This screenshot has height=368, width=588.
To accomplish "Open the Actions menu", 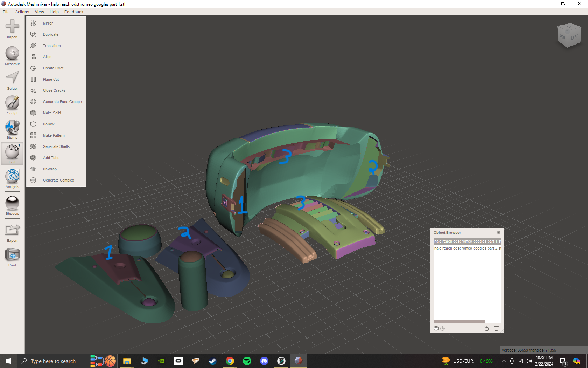I will (x=22, y=12).
